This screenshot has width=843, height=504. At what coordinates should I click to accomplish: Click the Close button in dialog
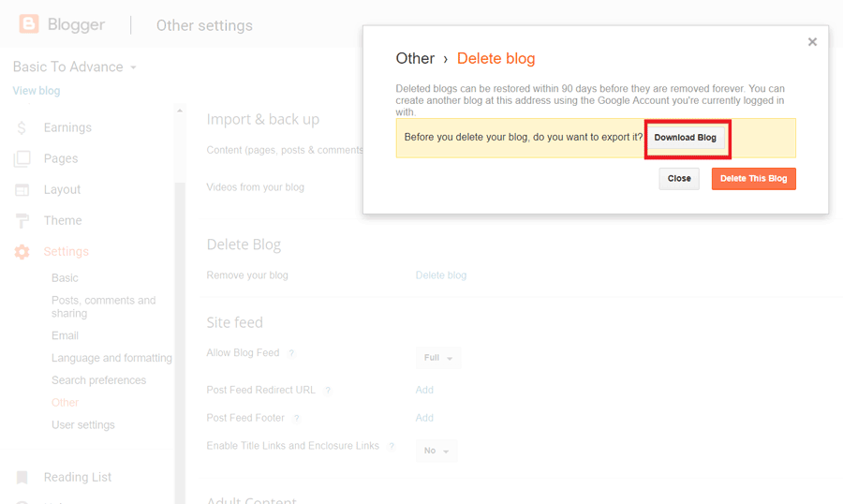(x=679, y=178)
